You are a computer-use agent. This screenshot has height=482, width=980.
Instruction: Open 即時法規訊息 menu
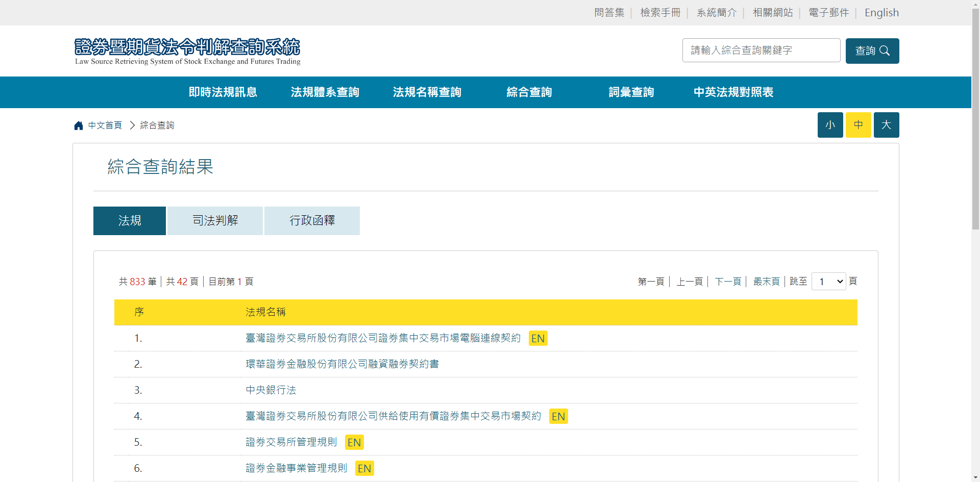(223, 92)
